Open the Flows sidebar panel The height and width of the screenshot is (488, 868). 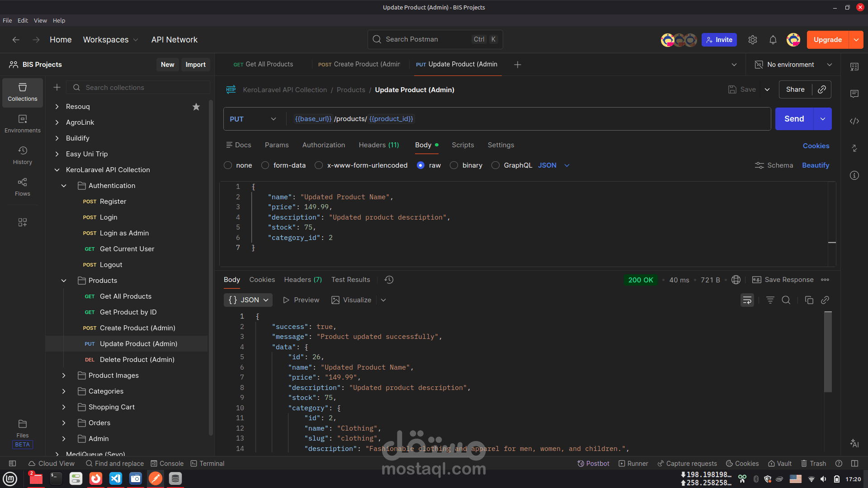tap(22, 187)
